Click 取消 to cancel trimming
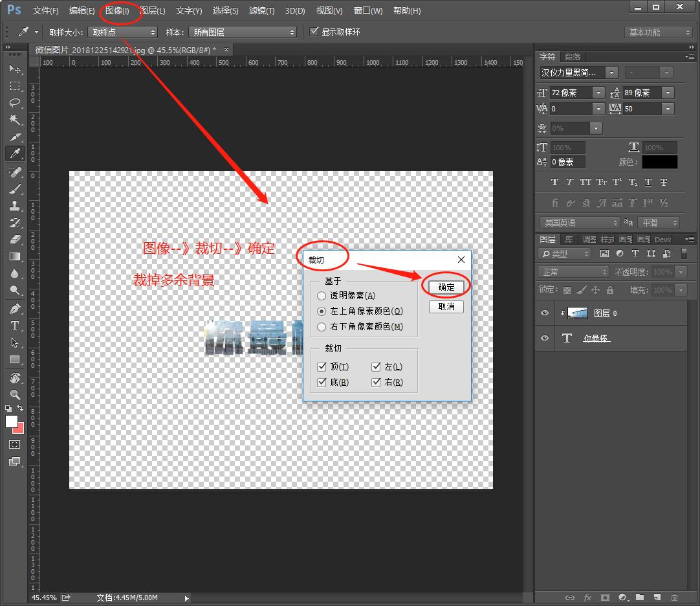 point(446,306)
